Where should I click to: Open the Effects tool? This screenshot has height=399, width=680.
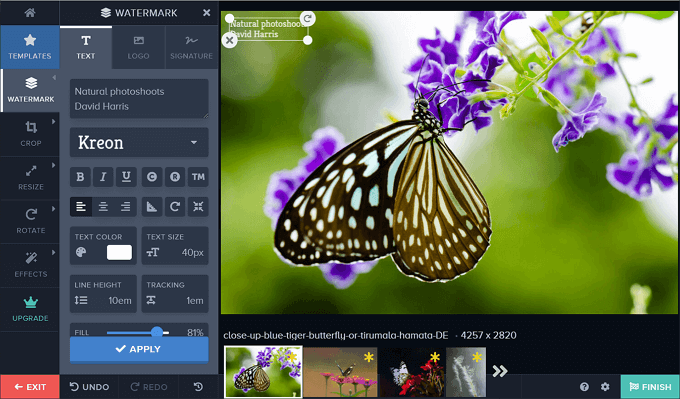coord(30,265)
